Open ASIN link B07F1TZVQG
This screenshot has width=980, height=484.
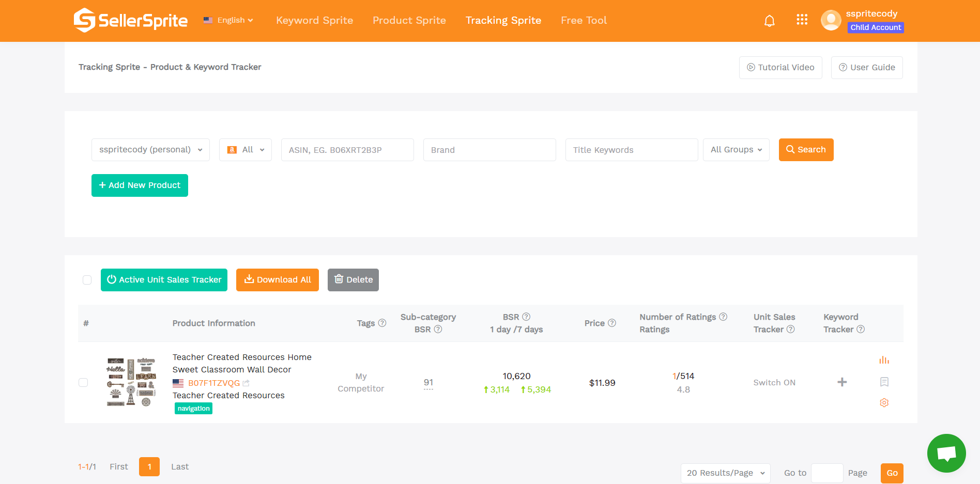[214, 383]
